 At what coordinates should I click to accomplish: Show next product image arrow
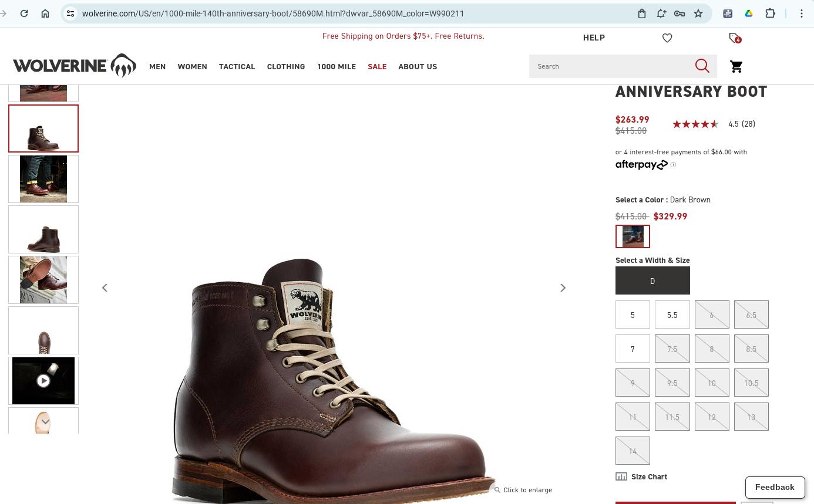(x=563, y=287)
